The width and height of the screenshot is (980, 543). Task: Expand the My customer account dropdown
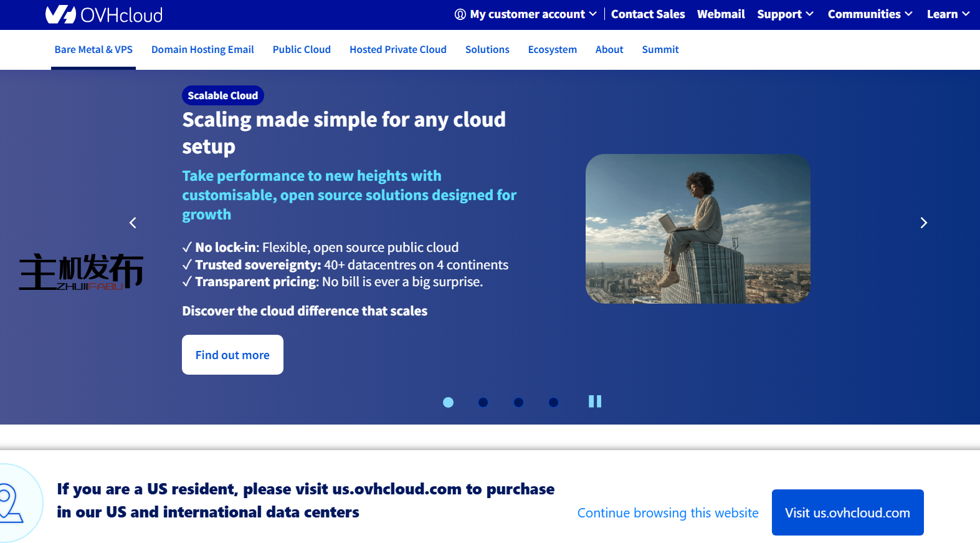point(526,14)
